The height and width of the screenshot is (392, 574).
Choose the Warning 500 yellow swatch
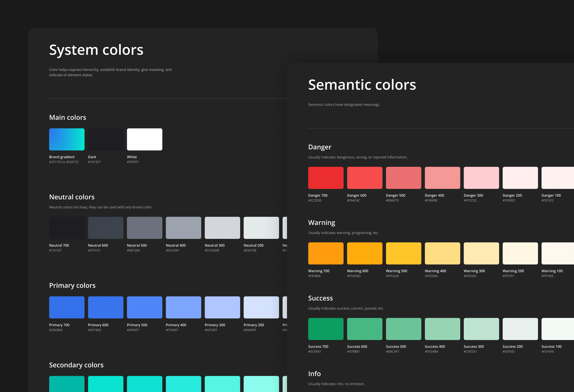pos(403,253)
